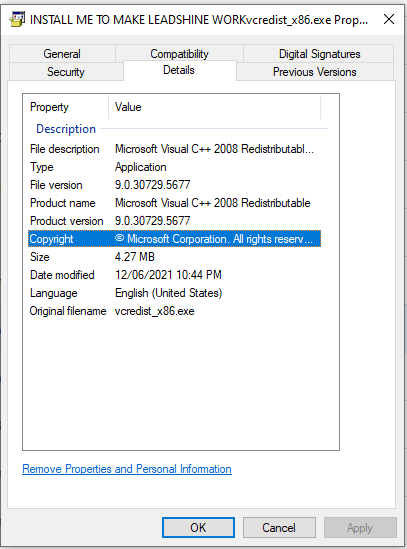The width and height of the screenshot is (407, 549).
Task: Switch to the Security tab
Action: click(66, 71)
